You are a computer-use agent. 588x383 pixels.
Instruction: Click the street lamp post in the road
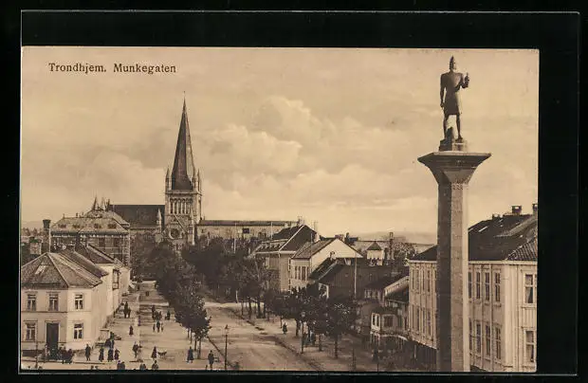[x=226, y=346]
